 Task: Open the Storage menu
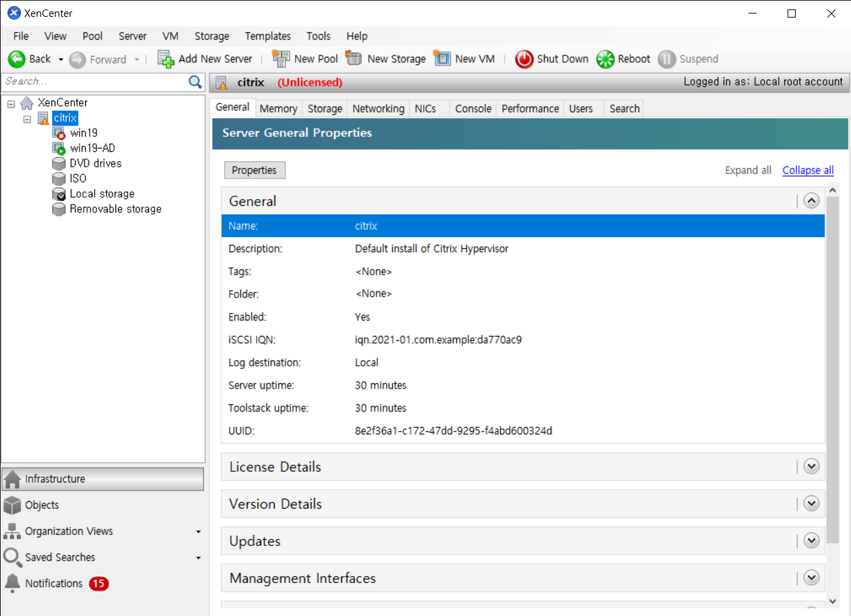(x=212, y=36)
